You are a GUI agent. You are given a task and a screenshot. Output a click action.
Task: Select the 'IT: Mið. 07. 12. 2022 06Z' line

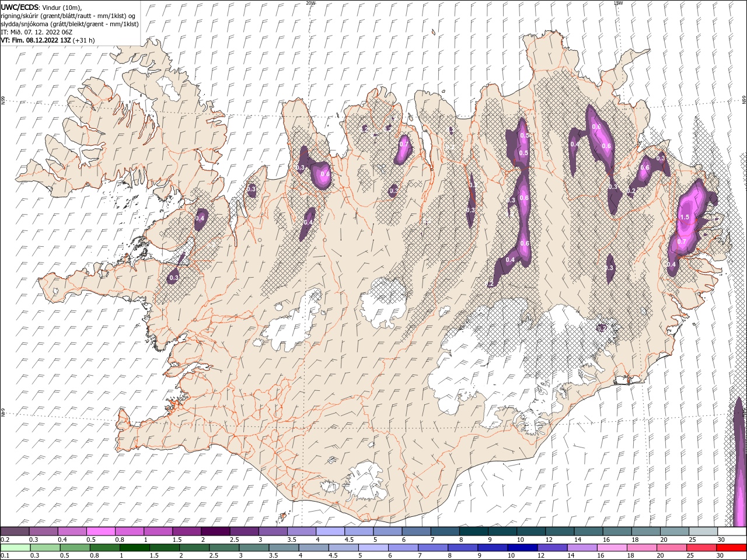[37, 32]
